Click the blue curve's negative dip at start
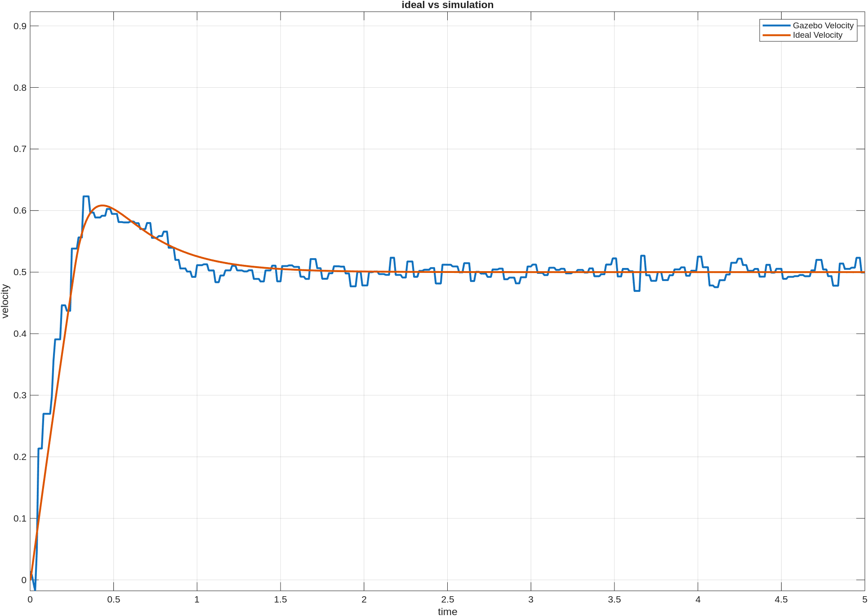Image resolution: width=868 pixels, height=616 pixels. tap(35, 588)
